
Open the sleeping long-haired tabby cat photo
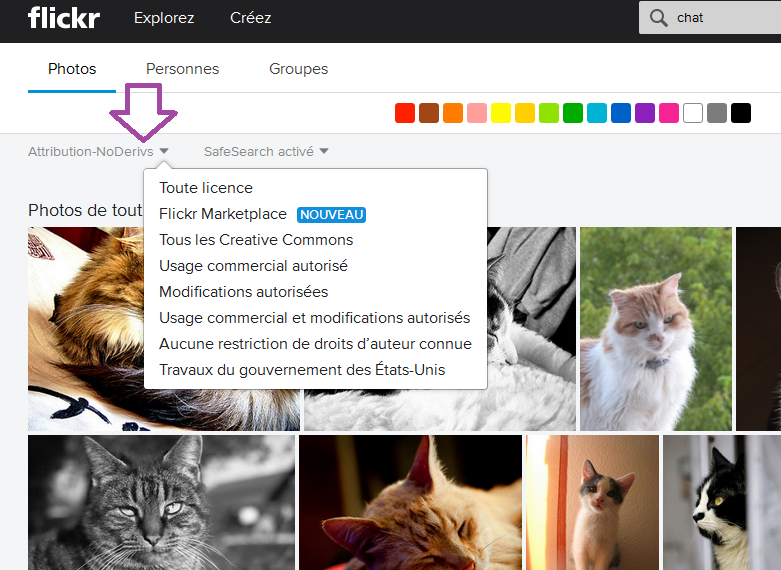pos(86,329)
